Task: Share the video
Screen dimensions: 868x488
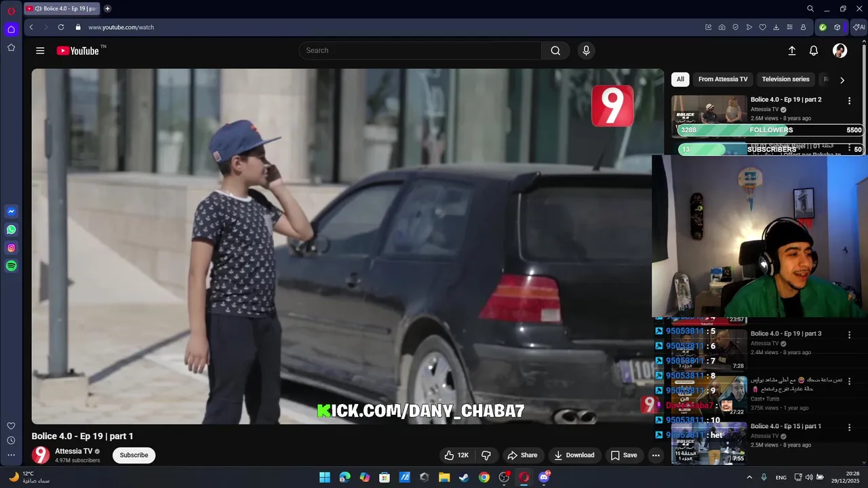Action: pyautogui.click(x=522, y=455)
